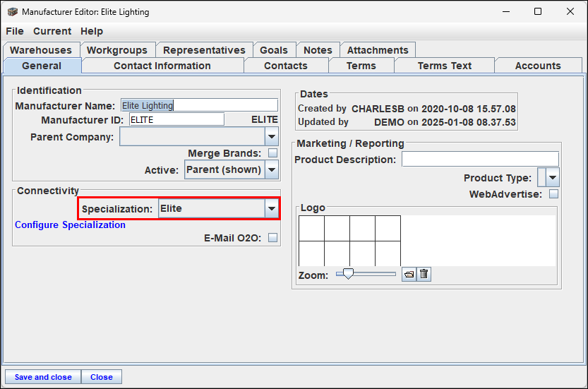
Task: Open the Parent Company dropdown
Action: click(x=272, y=136)
